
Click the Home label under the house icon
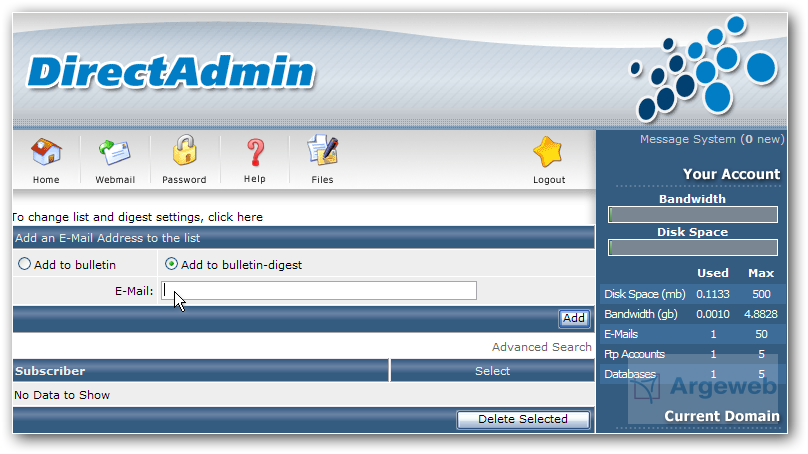46,180
